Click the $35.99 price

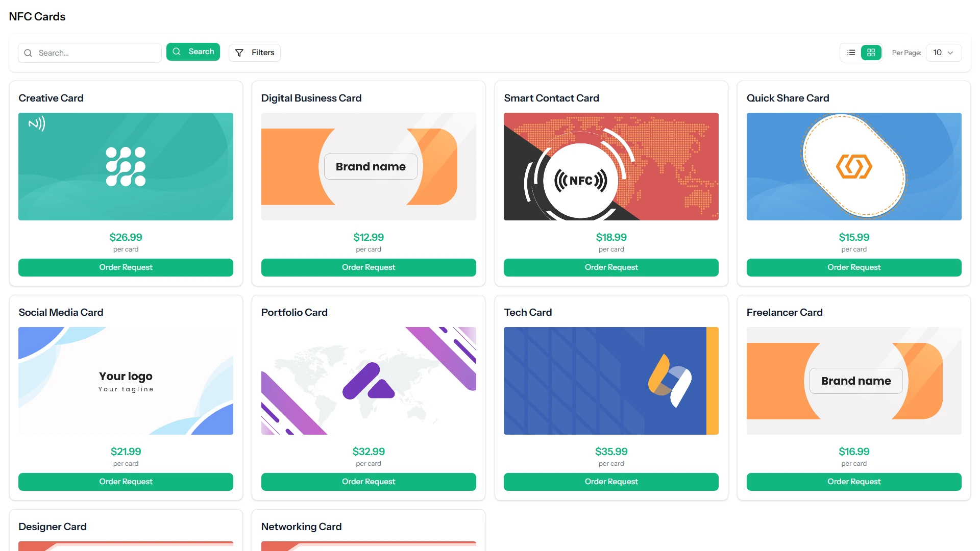(611, 452)
